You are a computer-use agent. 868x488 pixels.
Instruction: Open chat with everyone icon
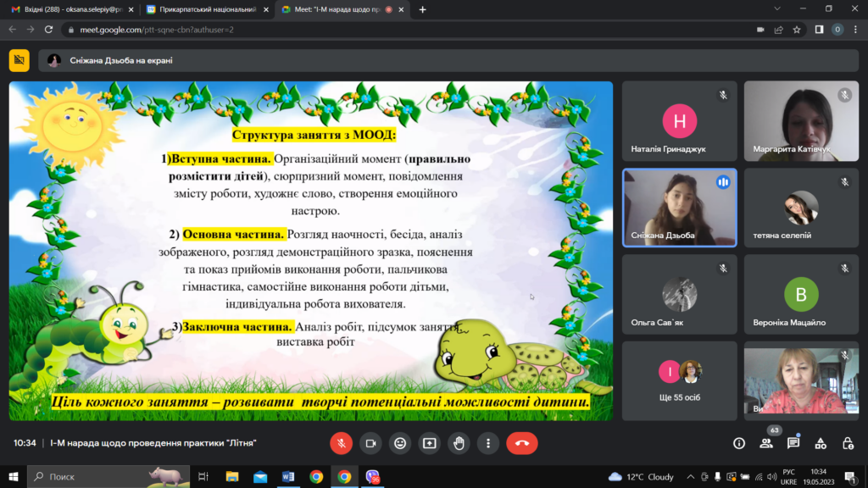click(793, 443)
